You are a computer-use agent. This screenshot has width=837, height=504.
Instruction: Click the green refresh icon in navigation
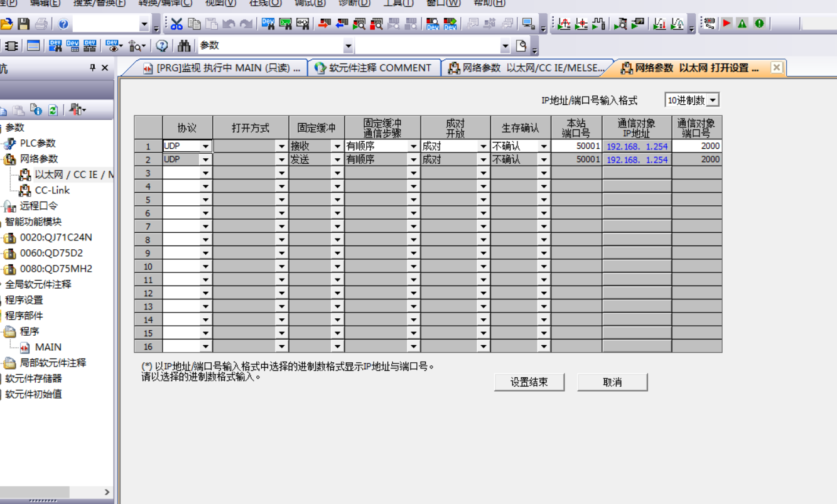click(x=53, y=110)
